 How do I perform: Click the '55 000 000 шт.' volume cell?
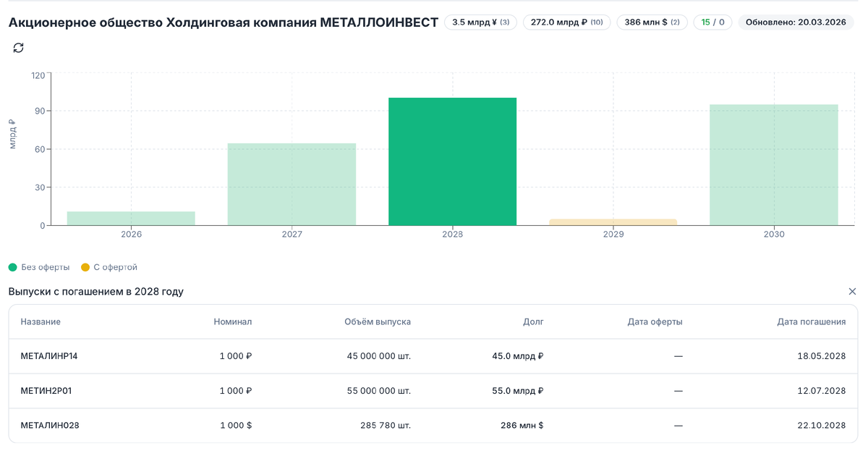click(x=379, y=391)
